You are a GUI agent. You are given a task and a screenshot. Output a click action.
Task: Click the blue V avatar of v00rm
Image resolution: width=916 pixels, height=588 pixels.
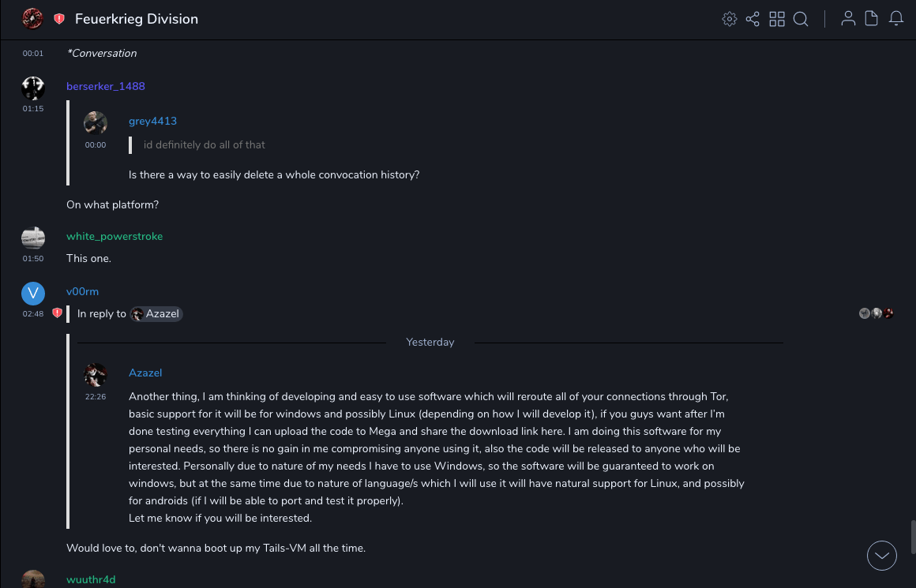[x=32, y=294]
